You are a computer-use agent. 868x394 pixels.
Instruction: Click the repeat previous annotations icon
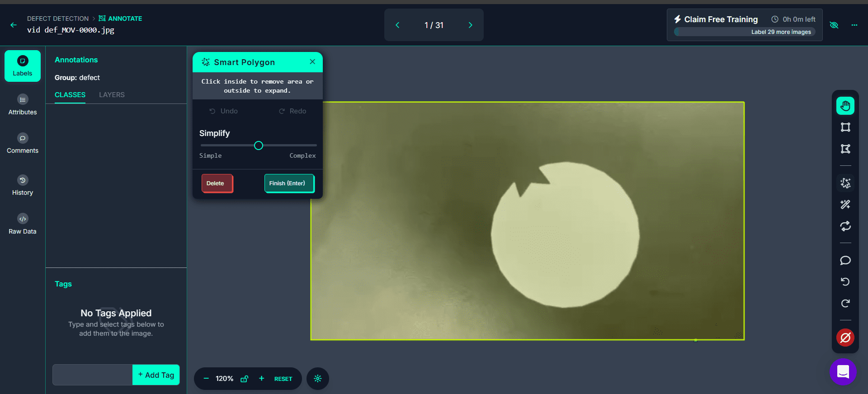[x=845, y=226]
